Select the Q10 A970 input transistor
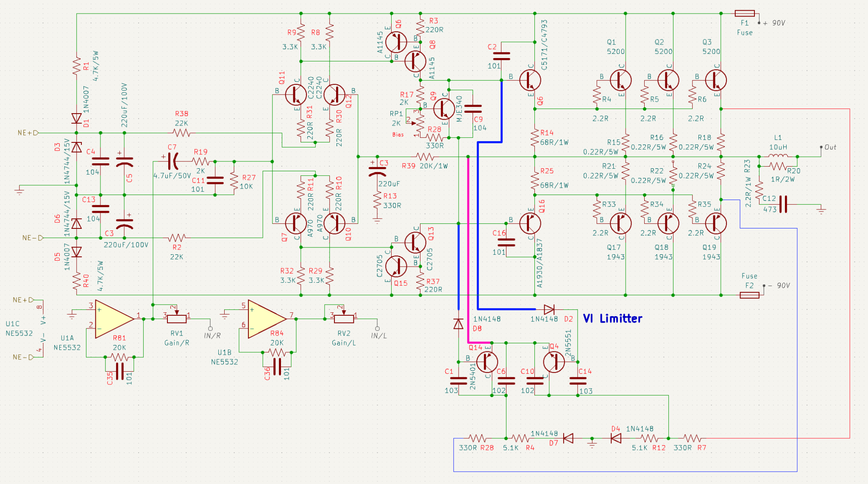Screen dimensions: 868x484 point(334,223)
